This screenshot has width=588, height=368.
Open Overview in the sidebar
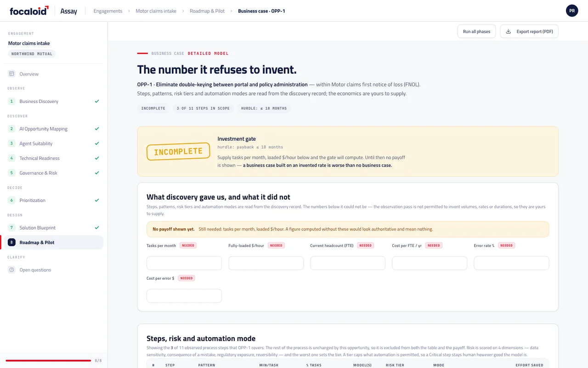pyautogui.click(x=54, y=74)
